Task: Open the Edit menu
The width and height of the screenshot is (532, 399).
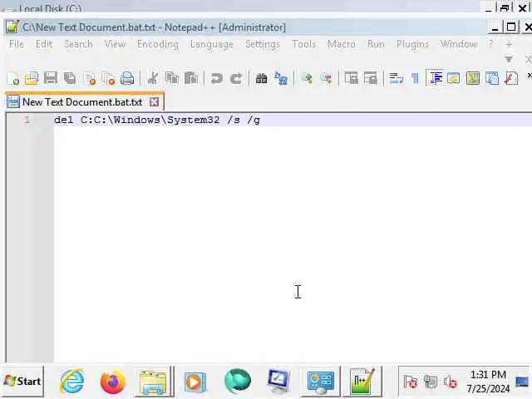Action: 44,44
